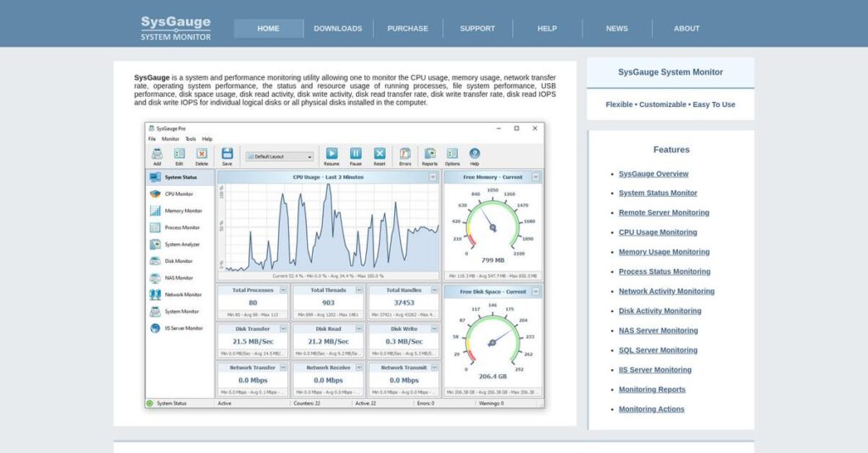
Task: Go to the HELP navigation tab in the site header
Action: click(x=548, y=28)
